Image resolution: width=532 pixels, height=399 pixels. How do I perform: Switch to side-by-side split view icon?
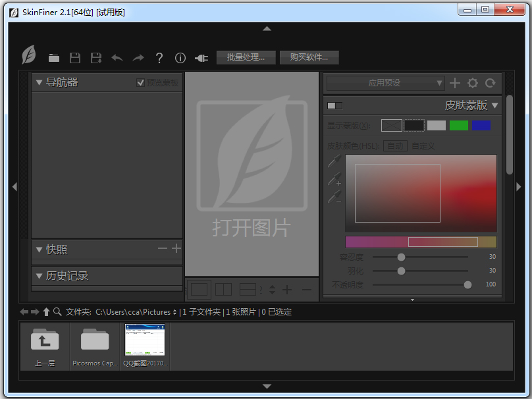(x=224, y=289)
